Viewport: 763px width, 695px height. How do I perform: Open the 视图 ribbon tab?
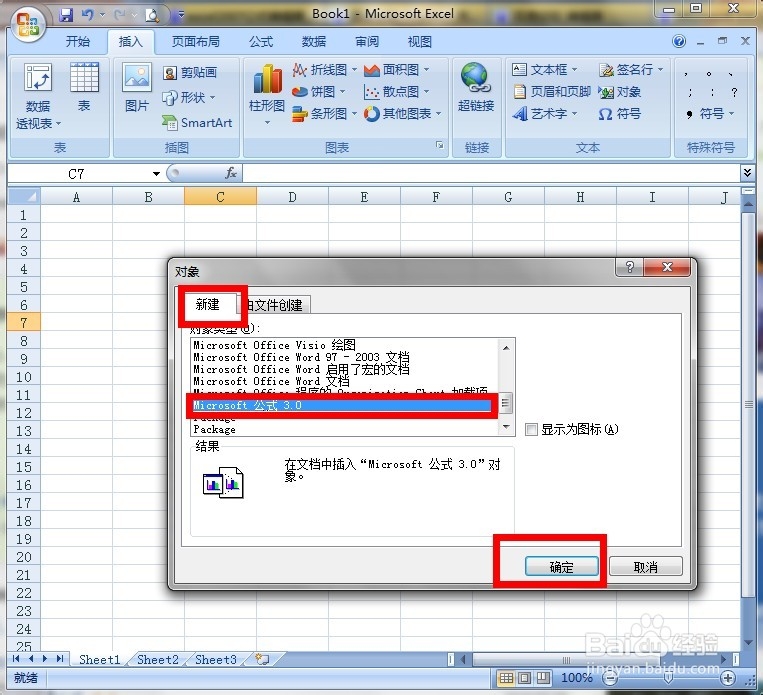pos(419,42)
